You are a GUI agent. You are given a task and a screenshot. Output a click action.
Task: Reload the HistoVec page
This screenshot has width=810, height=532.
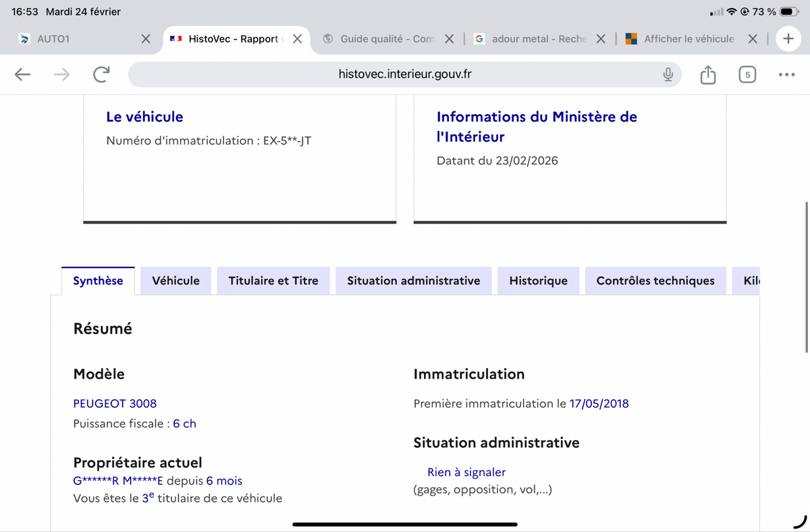[101, 74]
